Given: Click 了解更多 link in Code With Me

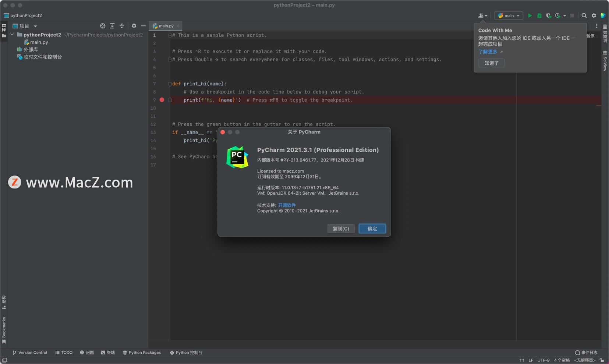Looking at the screenshot, I should click(488, 52).
